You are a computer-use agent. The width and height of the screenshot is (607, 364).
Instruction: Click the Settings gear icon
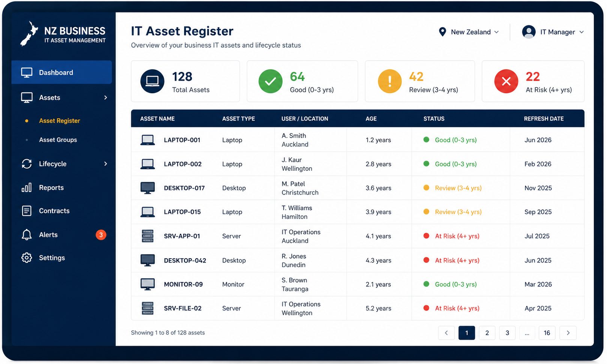(27, 258)
